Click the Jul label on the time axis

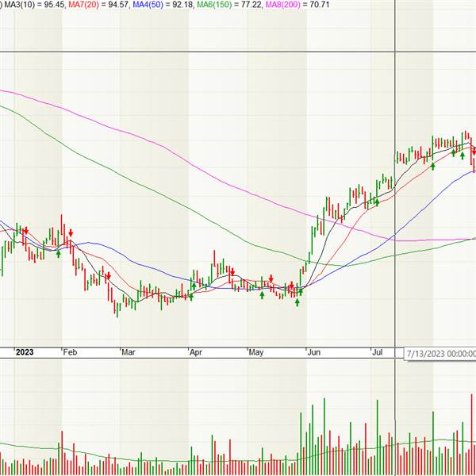pos(378,352)
